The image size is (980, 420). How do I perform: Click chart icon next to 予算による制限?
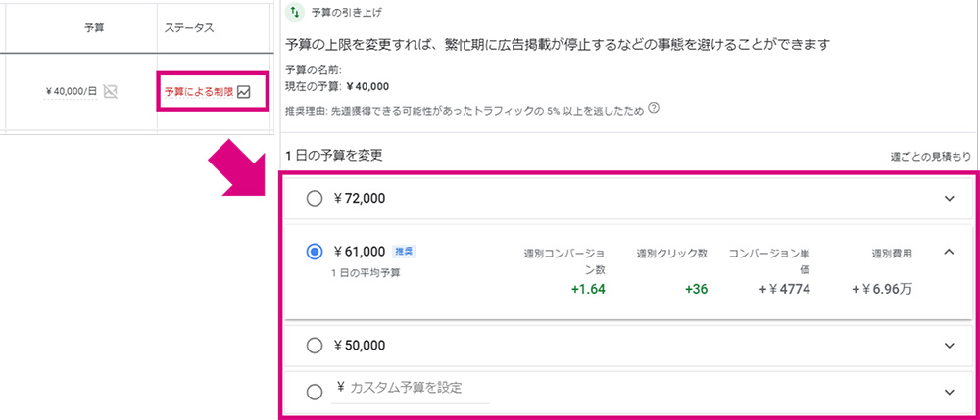click(x=244, y=92)
